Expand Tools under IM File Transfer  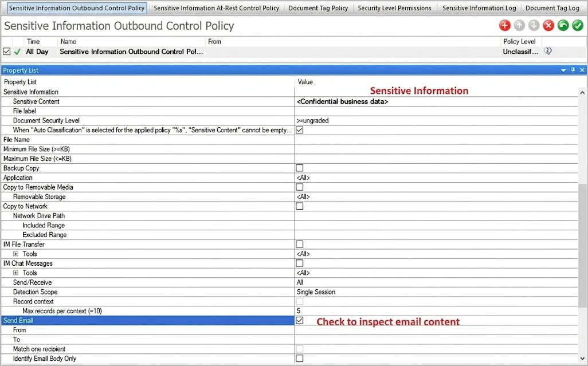click(15, 254)
